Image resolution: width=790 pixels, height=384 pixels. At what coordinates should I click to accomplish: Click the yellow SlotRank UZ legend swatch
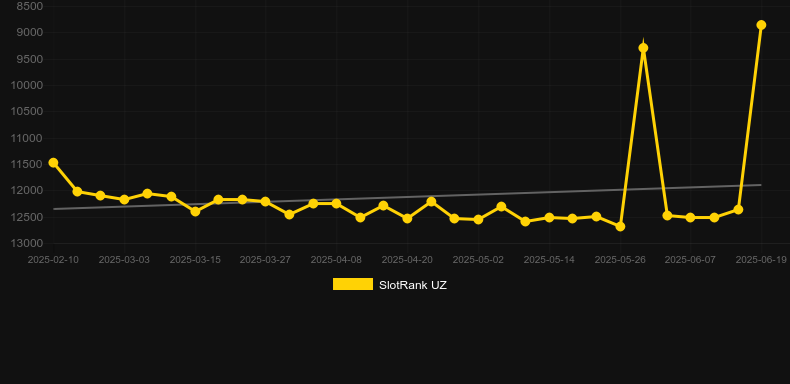pos(353,284)
